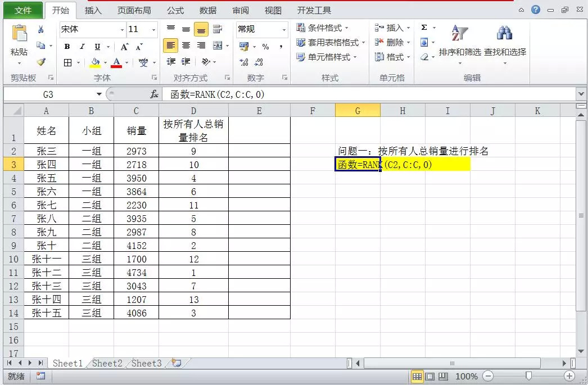
Task: Apply red font color
Action: (x=116, y=62)
